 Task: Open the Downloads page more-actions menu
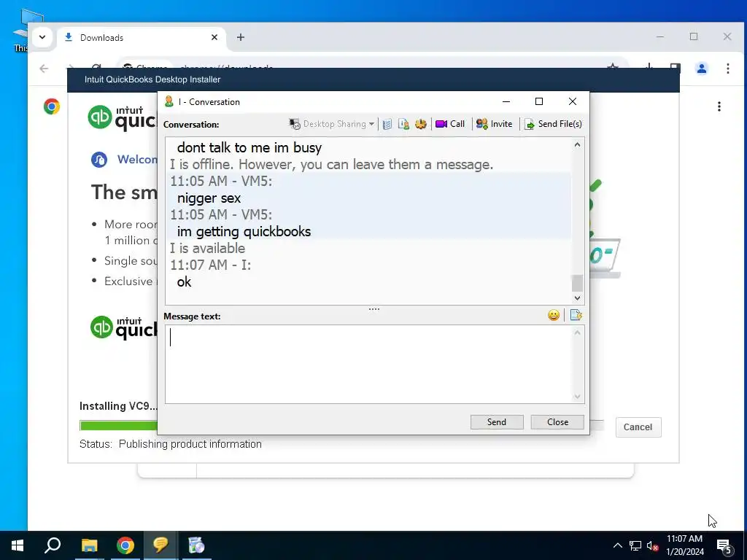coord(719,106)
